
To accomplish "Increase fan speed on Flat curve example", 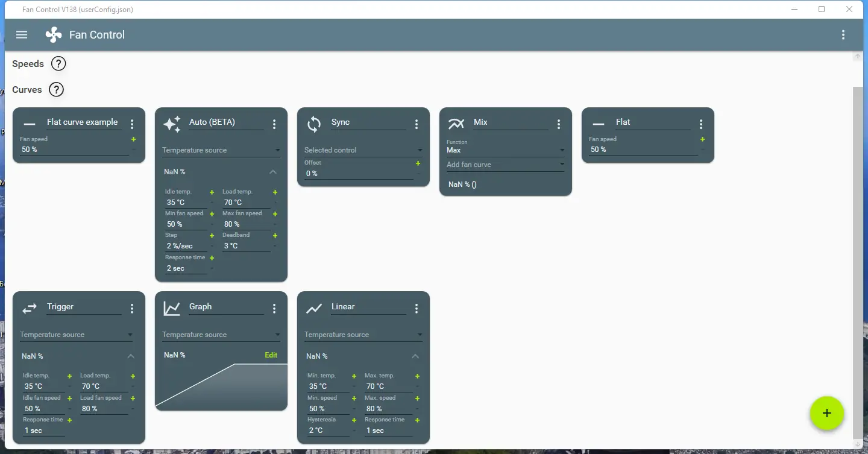I will point(133,139).
